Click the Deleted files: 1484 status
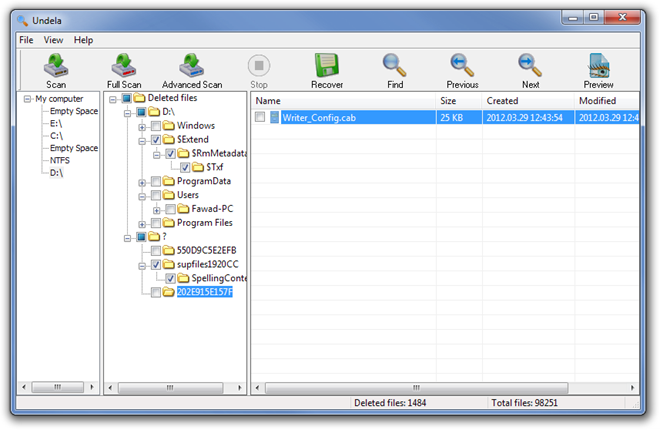This screenshot has height=430, width=660. [390, 403]
